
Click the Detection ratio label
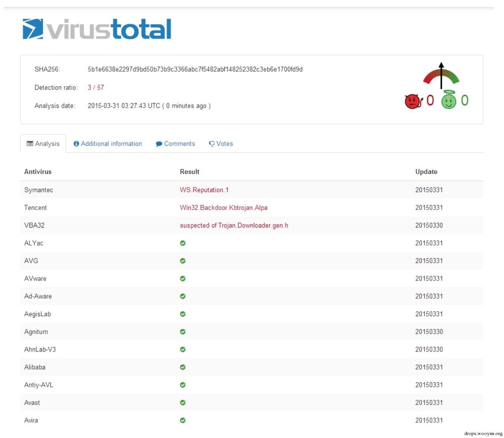pyautogui.click(x=56, y=87)
